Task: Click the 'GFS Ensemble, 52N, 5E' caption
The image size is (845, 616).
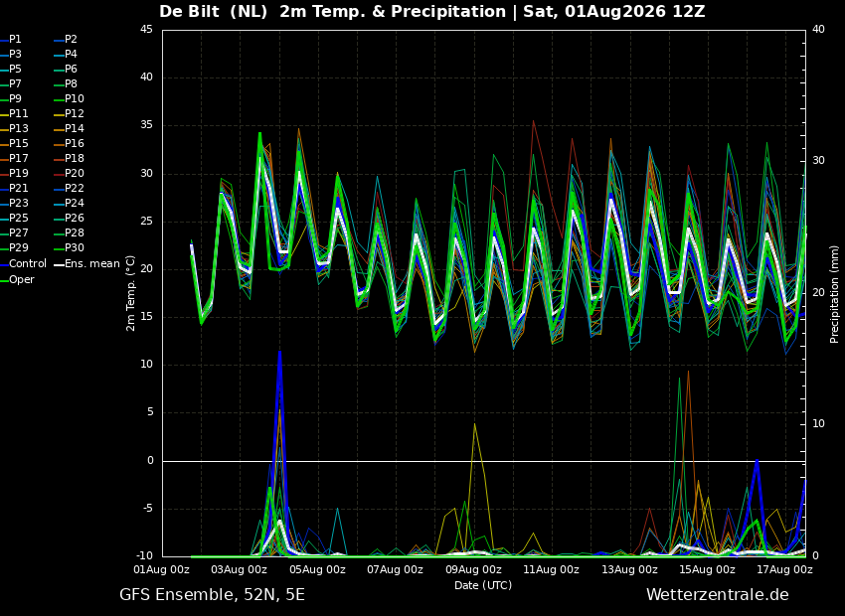Action: (x=213, y=595)
